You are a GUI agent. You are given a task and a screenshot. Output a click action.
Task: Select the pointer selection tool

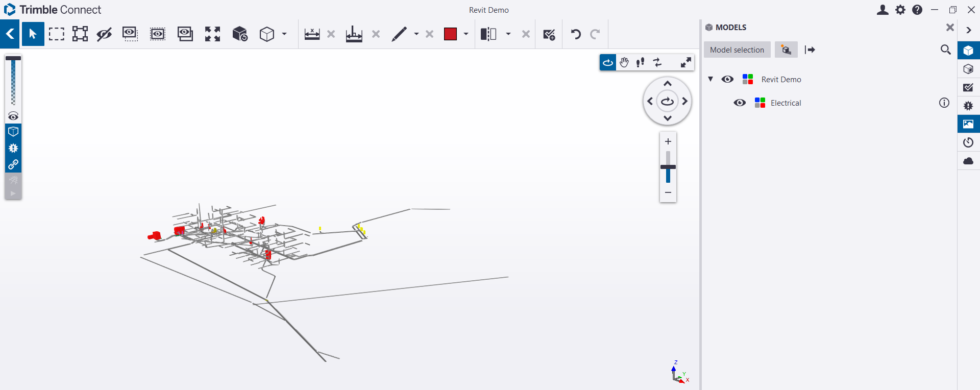(x=33, y=34)
